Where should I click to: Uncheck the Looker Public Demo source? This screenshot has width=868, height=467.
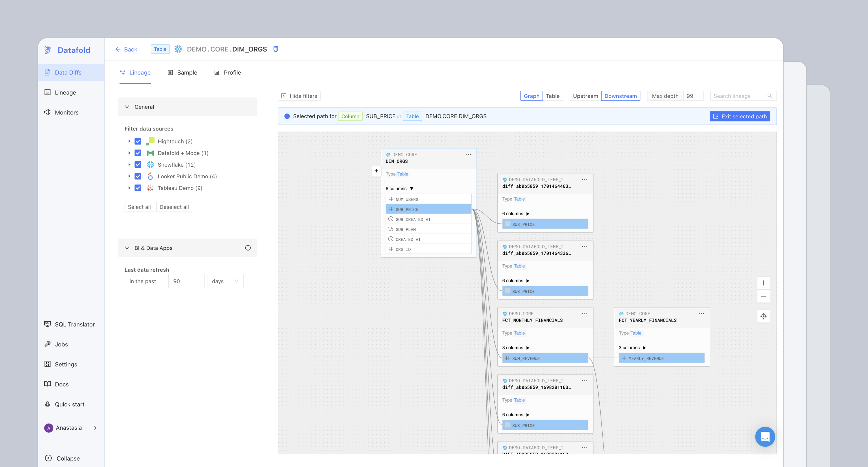coord(138,176)
